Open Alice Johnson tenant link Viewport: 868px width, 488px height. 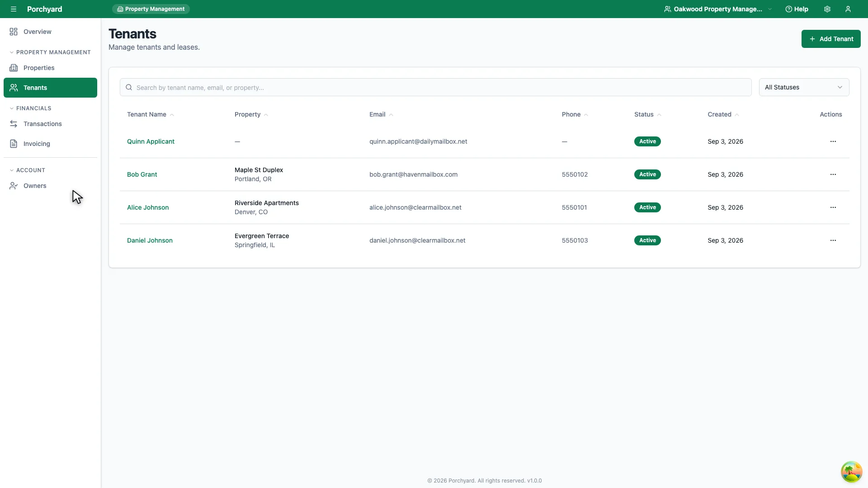coord(148,207)
